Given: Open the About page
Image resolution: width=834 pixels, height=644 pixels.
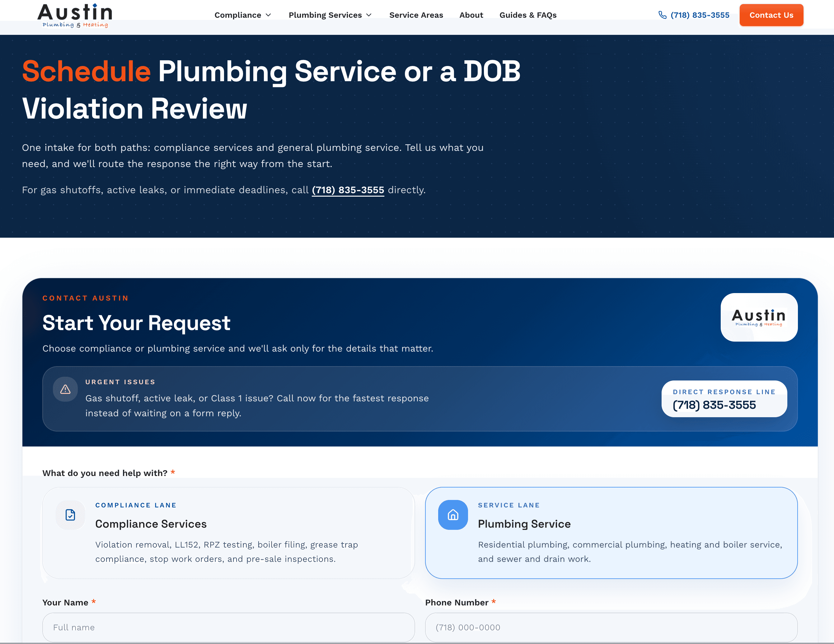Looking at the screenshot, I should pos(471,15).
